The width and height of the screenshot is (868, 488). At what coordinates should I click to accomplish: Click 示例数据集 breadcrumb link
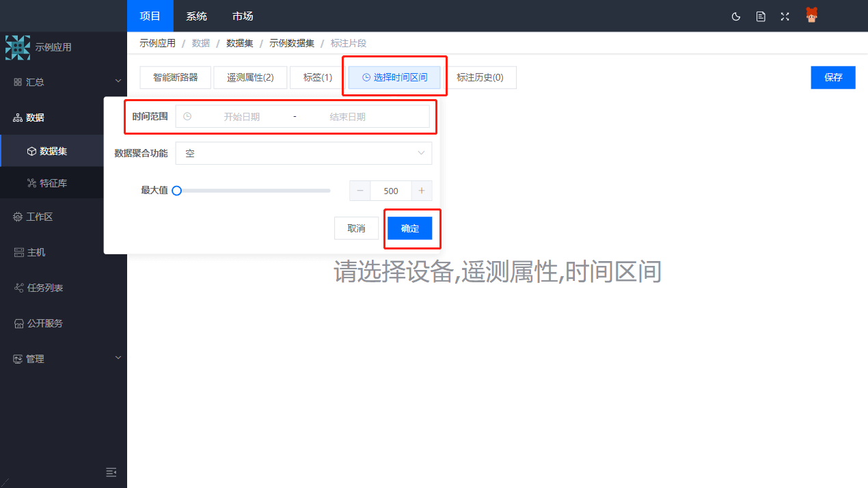292,43
